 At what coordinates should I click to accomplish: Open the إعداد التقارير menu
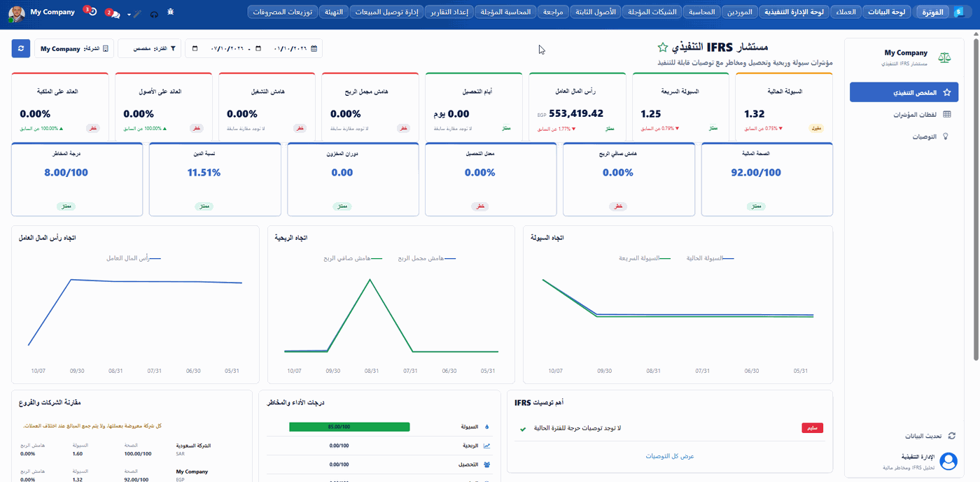click(448, 12)
